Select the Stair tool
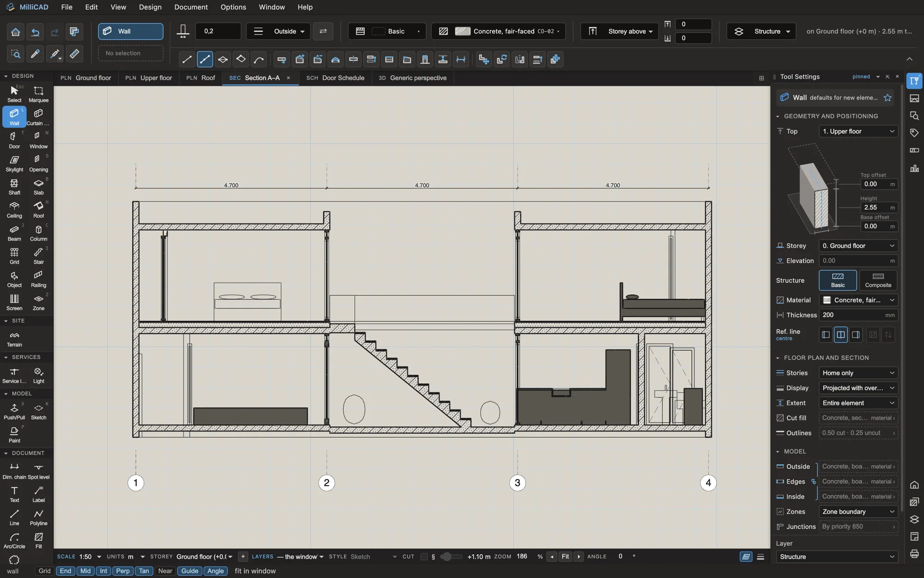 [x=38, y=256]
